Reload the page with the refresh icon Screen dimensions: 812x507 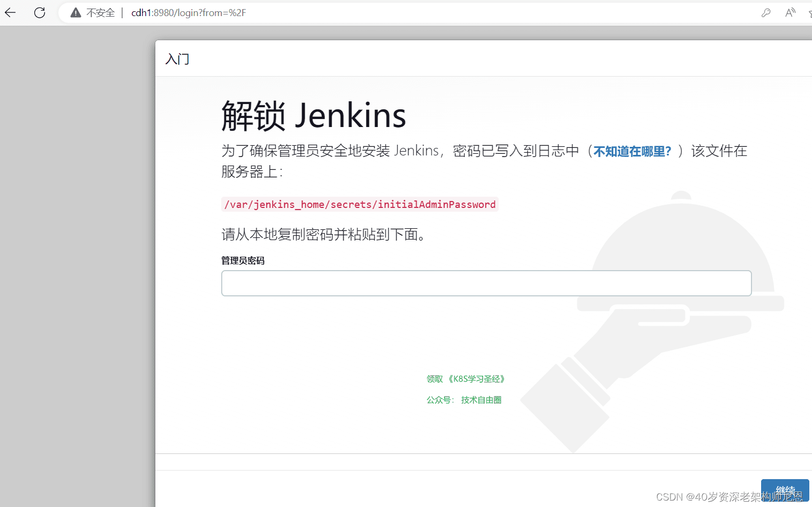40,13
